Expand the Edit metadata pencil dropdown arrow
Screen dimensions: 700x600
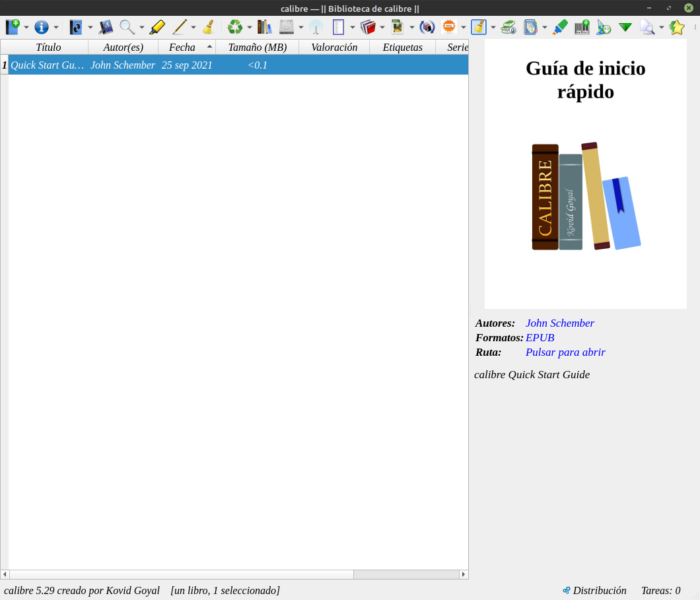tap(193, 28)
